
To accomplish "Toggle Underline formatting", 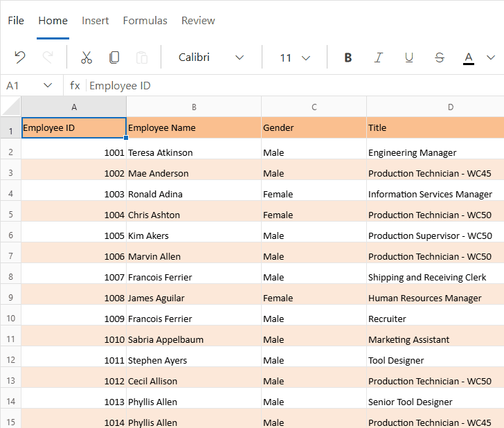I will pyautogui.click(x=409, y=57).
